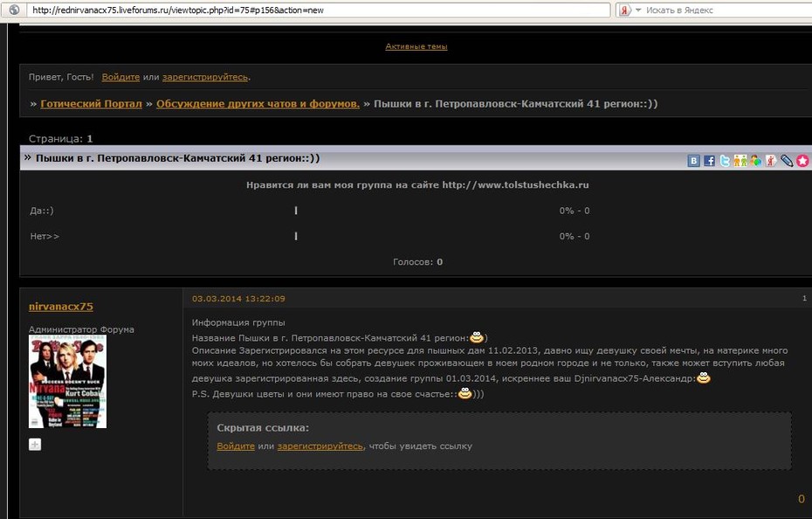This screenshot has width=812, height=519.
Task: Click the smiley after Djnirvanacx75-Александр
Action: coord(703,377)
